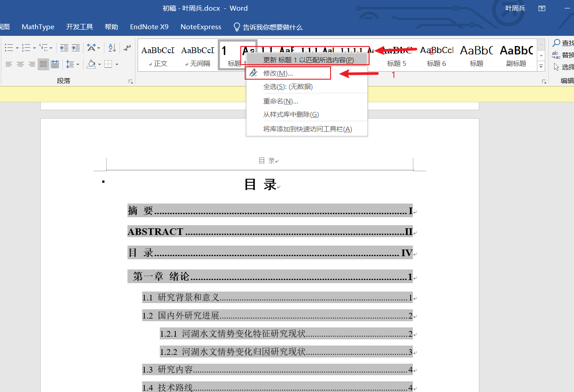Toggle justify alignment

tap(43, 65)
